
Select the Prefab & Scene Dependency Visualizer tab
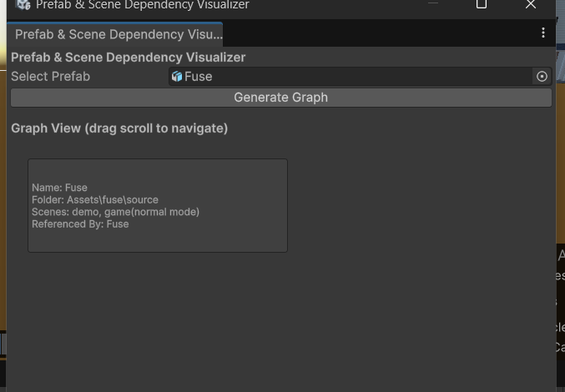pyautogui.click(x=117, y=35)
